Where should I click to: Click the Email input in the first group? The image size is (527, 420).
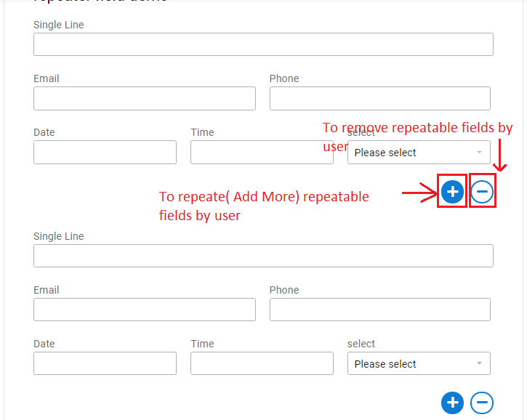click(x=144, y=99)
